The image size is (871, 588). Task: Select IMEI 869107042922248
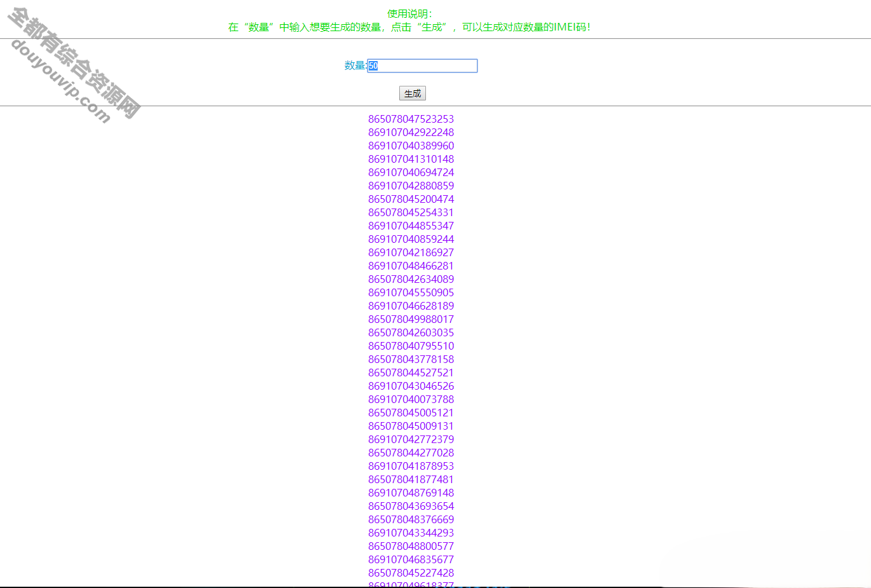pos(411,132)
